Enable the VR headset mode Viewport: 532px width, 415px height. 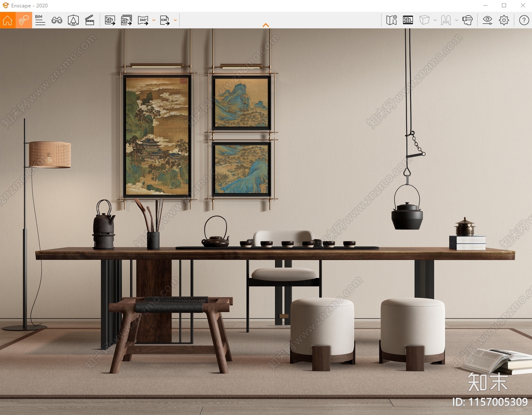click(467, 20)
